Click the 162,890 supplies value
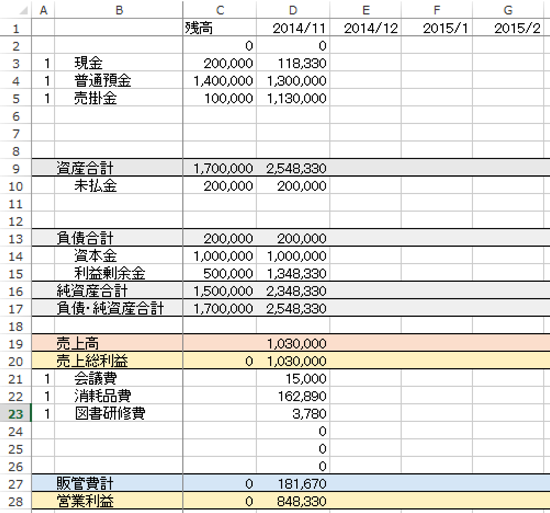Image resolution: width=550 pixels, height=513 pixels. [x=293, y=396]
